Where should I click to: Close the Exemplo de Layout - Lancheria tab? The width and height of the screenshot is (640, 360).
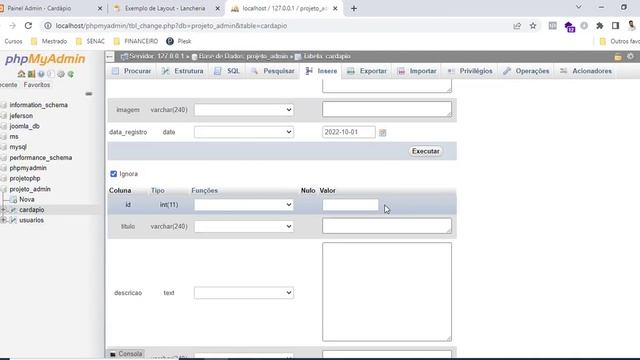point(218,9)
